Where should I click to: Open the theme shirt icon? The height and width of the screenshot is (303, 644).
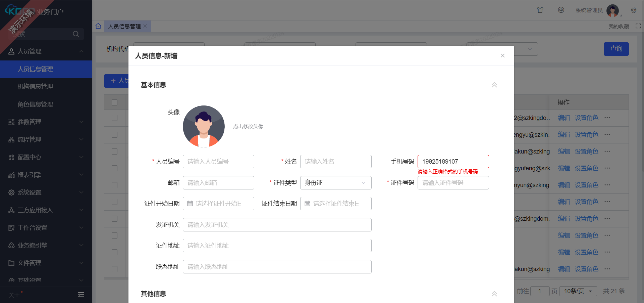point(540,10)
